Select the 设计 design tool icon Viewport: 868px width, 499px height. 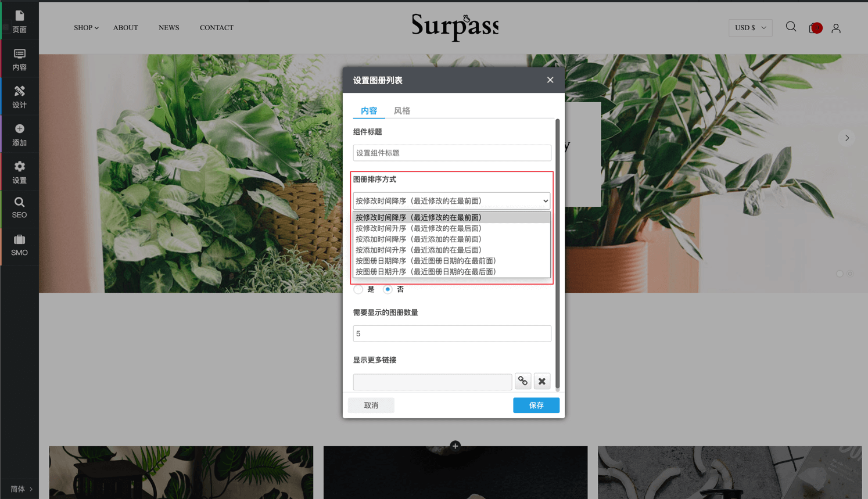19,96
